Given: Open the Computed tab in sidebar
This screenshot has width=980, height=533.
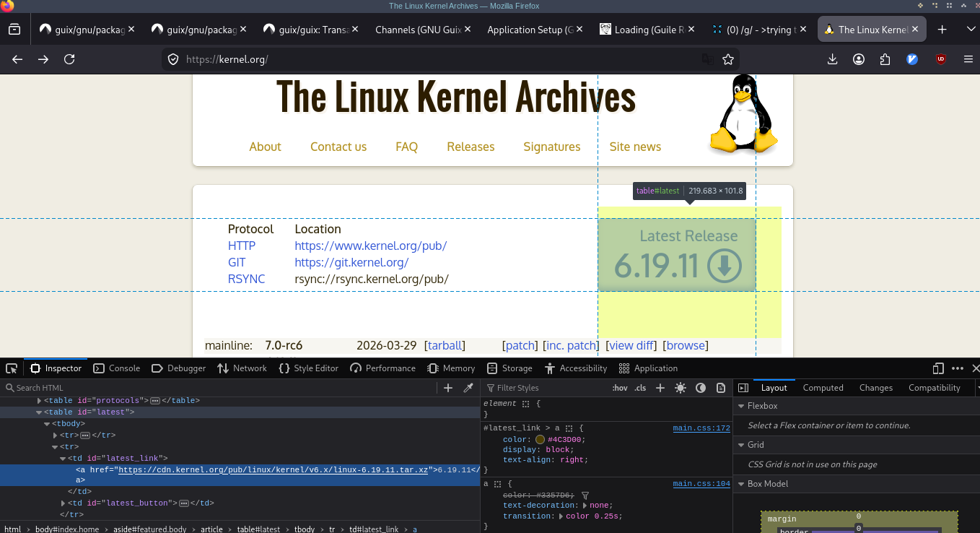Looking at the screenshot, I should click(823, 388).
